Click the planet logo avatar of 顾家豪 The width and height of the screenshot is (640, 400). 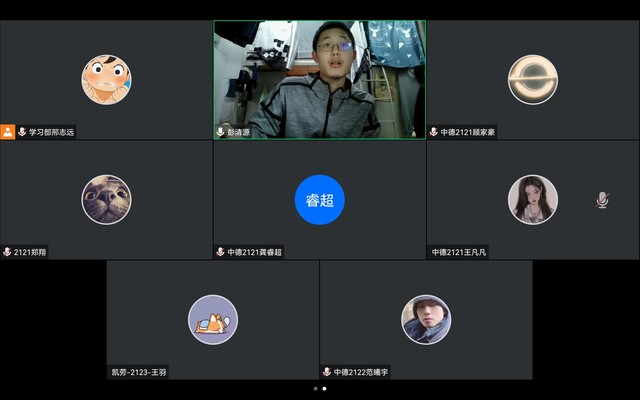pos(532,79)
